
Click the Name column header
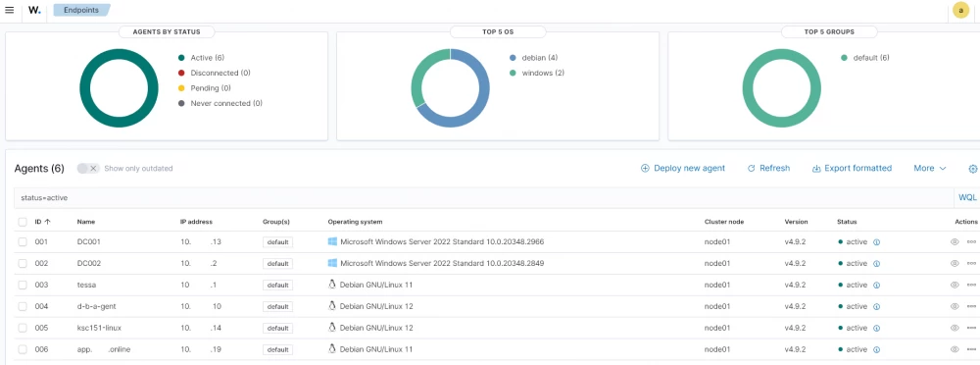click(x=85, y=222)
